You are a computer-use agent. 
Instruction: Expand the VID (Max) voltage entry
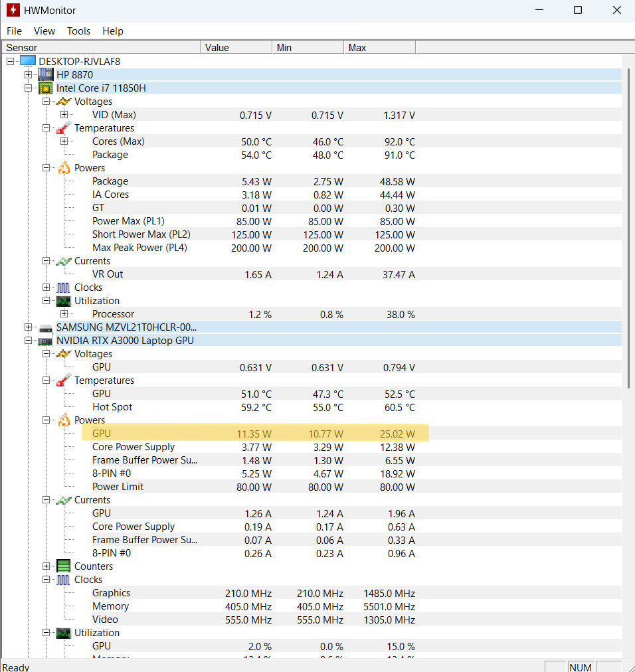click(x=64, y=114)
